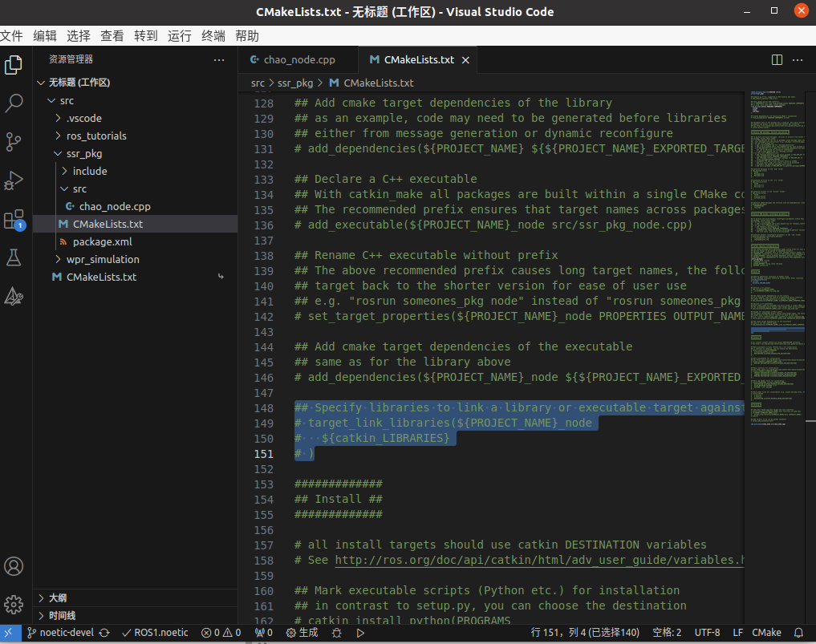Open the 帮助 menu
816x644 pixels.
click(247, 36)
